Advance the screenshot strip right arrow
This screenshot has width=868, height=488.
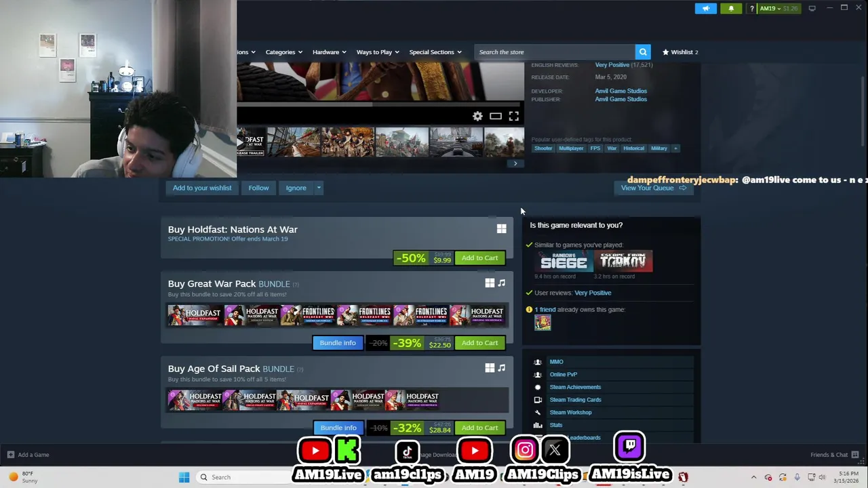coord(515,163)
